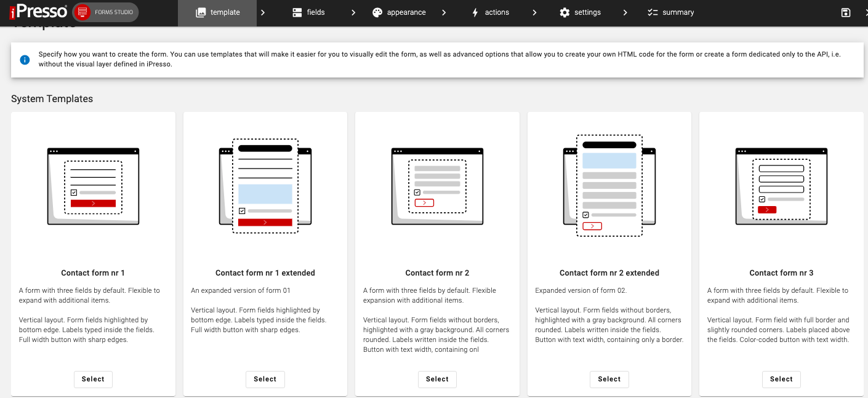Click the settings gear icon

point(563,12)
